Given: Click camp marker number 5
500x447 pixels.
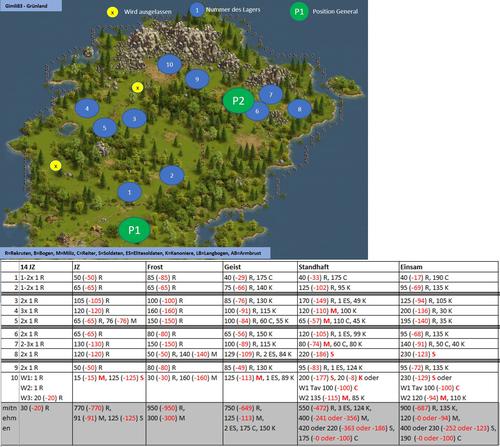Looking at the screenshot, I should point(104,128).
